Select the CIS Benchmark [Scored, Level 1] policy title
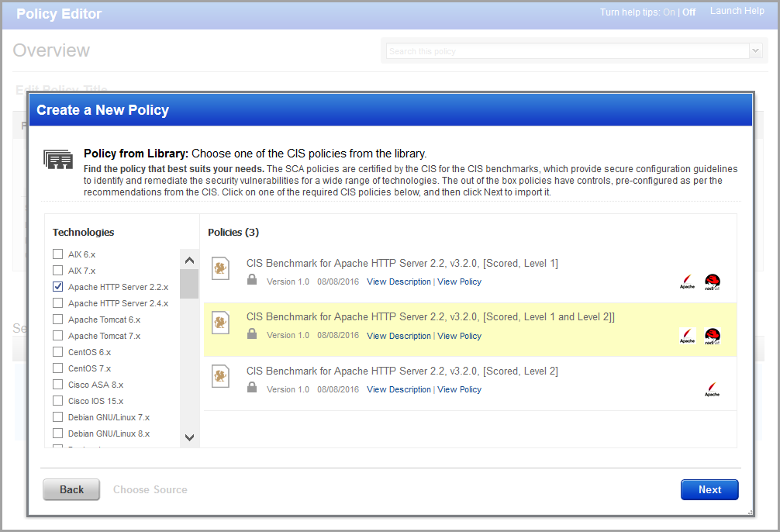 402,263
